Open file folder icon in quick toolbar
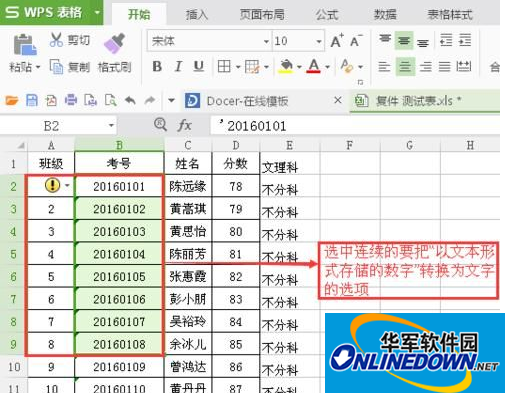Image resolution: width=505 pixels, height=393 pixels. tap(12, 100)
